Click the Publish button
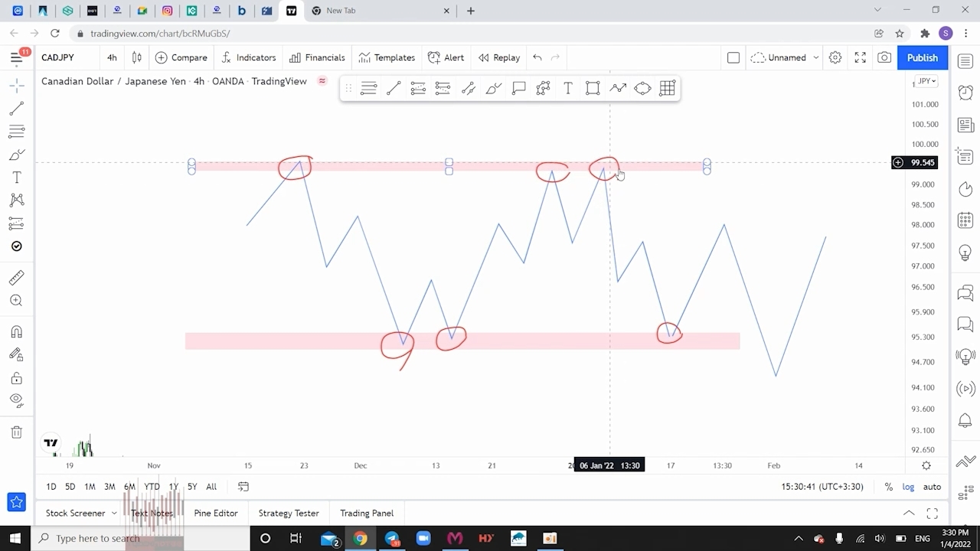The width and height of the screenshot is (980, 551). [x=922, y=57]
